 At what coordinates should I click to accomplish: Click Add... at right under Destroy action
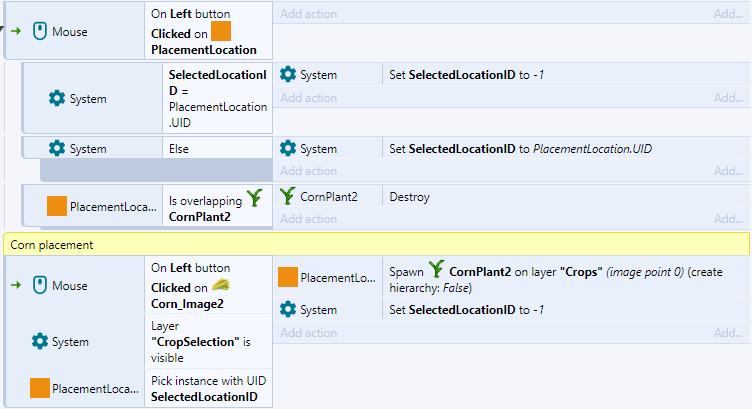(728, 219)
